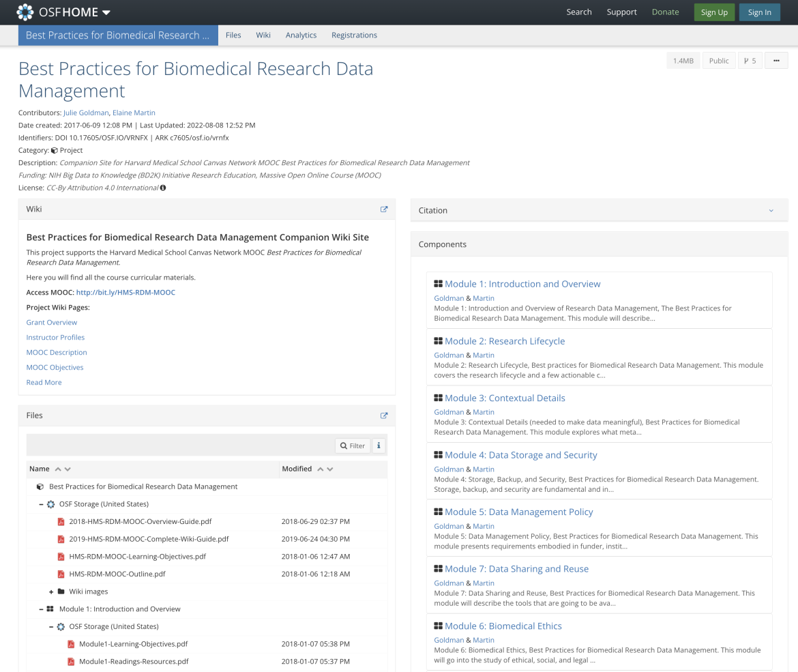The width and height of the screenshot is (798, 672).
Task: Expand the Wiki images folder
Action: [51, 591]
